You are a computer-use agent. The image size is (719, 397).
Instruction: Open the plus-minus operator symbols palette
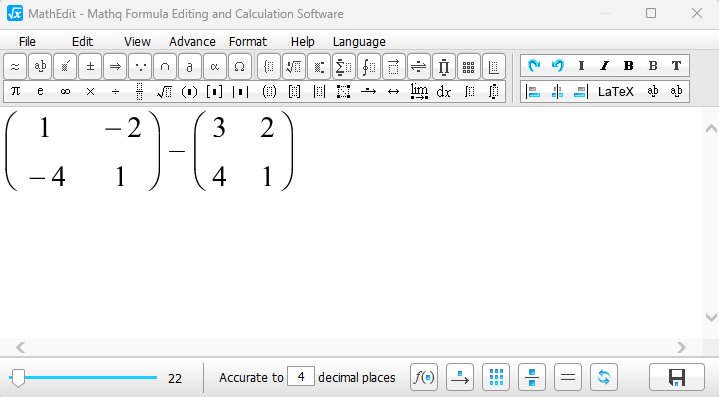click(90, 67)
